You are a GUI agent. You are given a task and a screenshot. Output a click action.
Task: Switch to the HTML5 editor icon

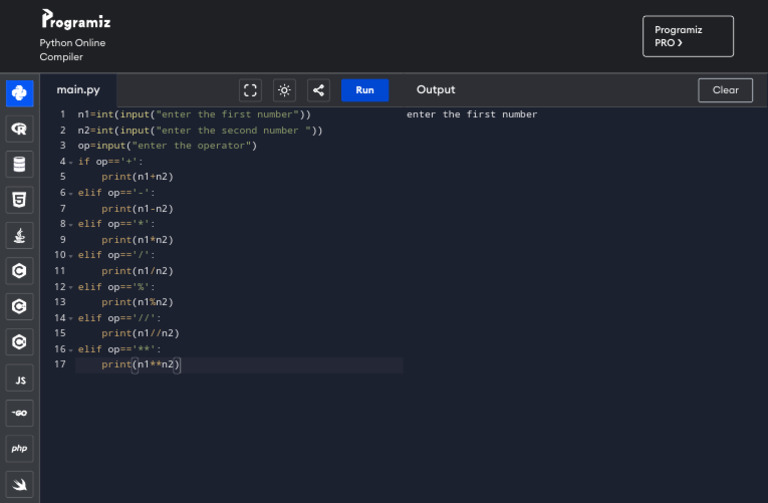pyautogui.click(x=19, y=200)
